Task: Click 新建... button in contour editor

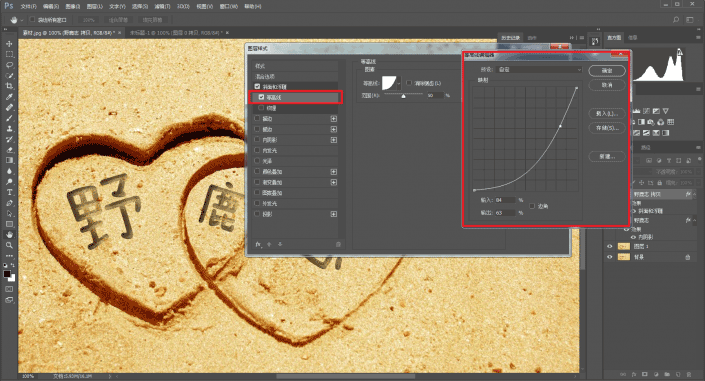Action: click(607, 157)
